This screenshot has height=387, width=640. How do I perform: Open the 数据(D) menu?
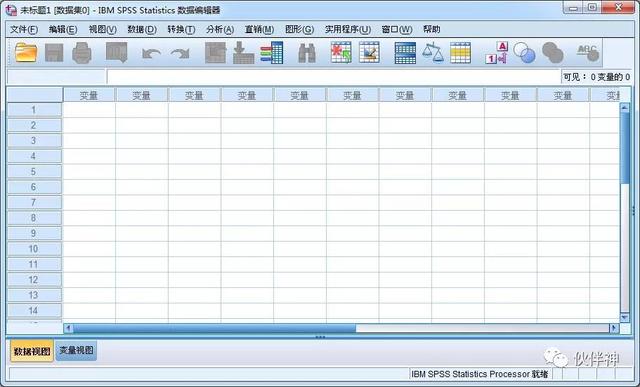142,29
